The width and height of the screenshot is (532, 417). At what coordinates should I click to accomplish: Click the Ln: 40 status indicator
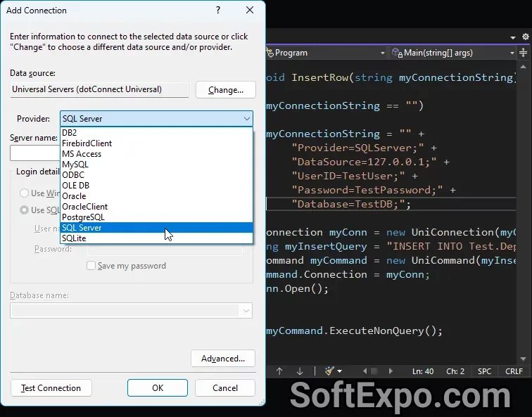pyautogui.click(x=423, y=371)
